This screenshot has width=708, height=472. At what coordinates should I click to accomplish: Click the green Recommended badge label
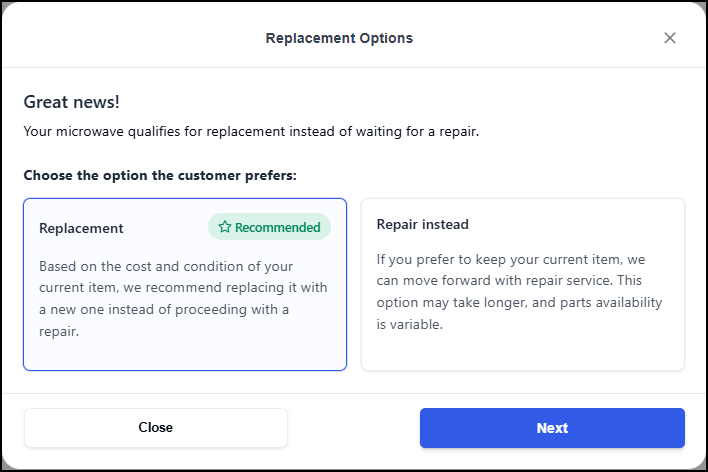(x=269, y=227)
